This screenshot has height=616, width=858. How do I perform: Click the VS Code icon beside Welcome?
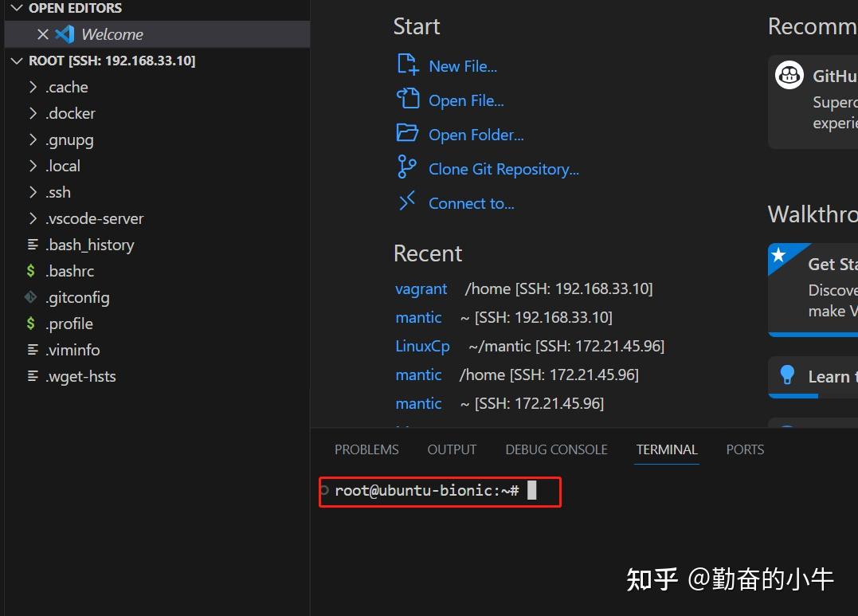65,34
